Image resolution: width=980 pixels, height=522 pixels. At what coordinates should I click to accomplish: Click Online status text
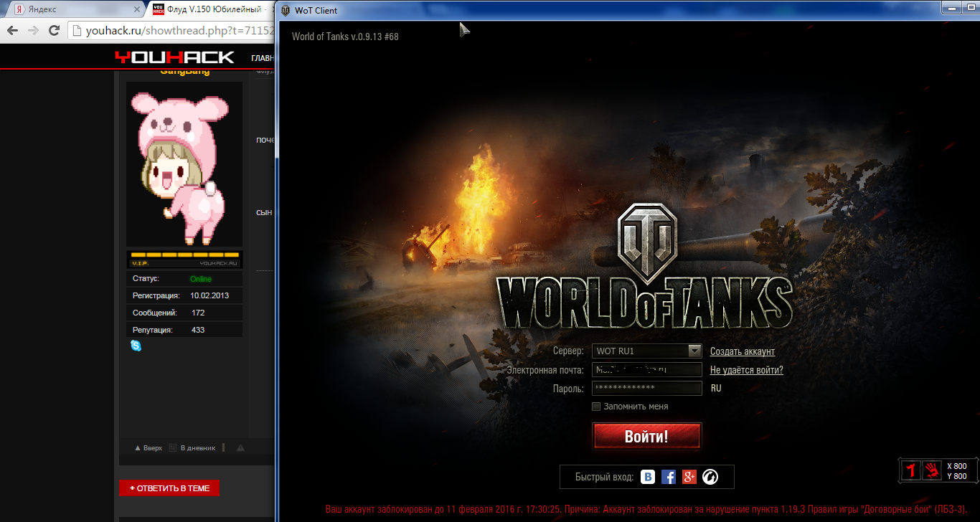(x=201, y=279)
